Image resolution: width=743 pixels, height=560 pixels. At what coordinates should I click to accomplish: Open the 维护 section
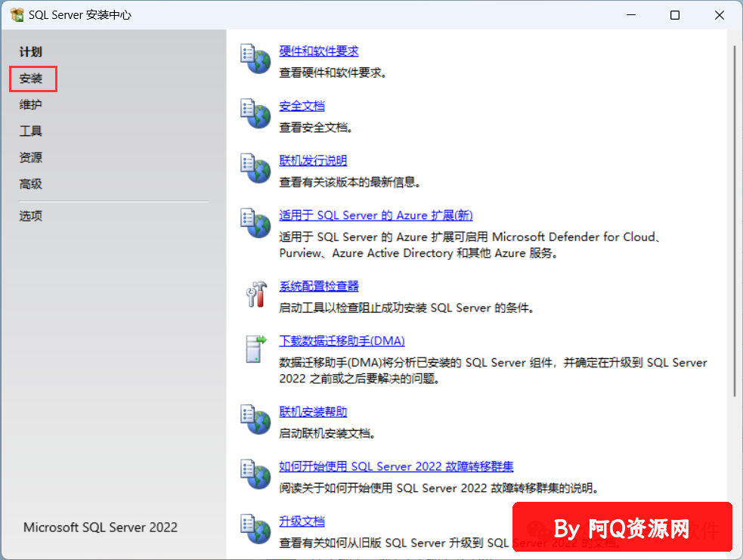click(31, 105)
